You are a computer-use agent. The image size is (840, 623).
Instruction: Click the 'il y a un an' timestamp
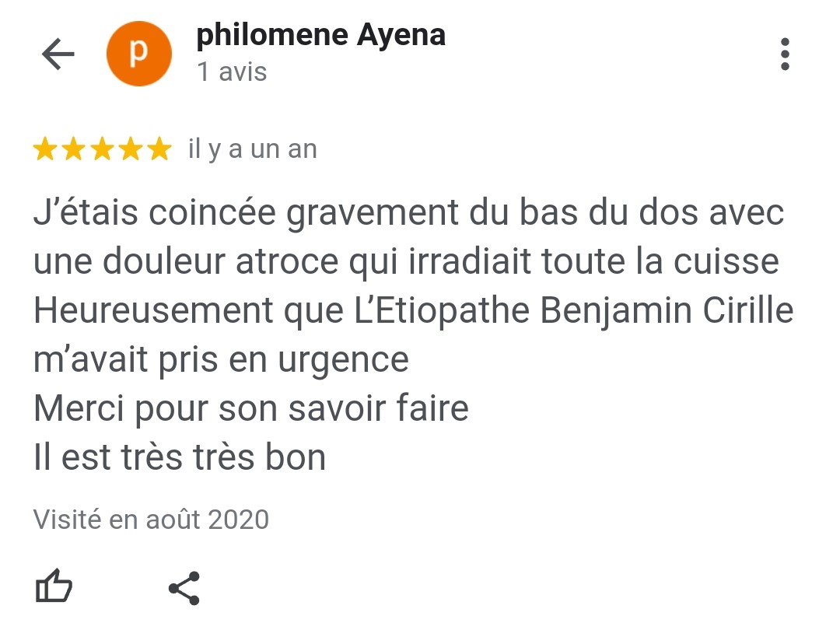pos(253,149)
